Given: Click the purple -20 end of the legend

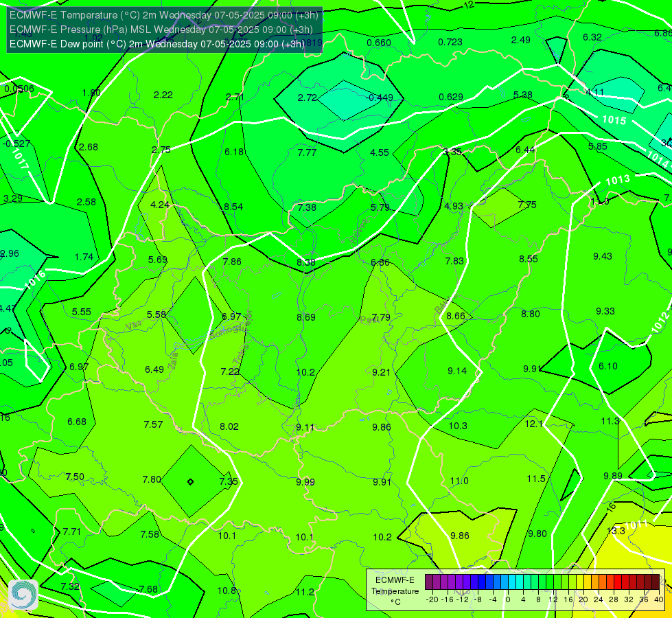Looking at the screenshot, I should tap(429, 582).
